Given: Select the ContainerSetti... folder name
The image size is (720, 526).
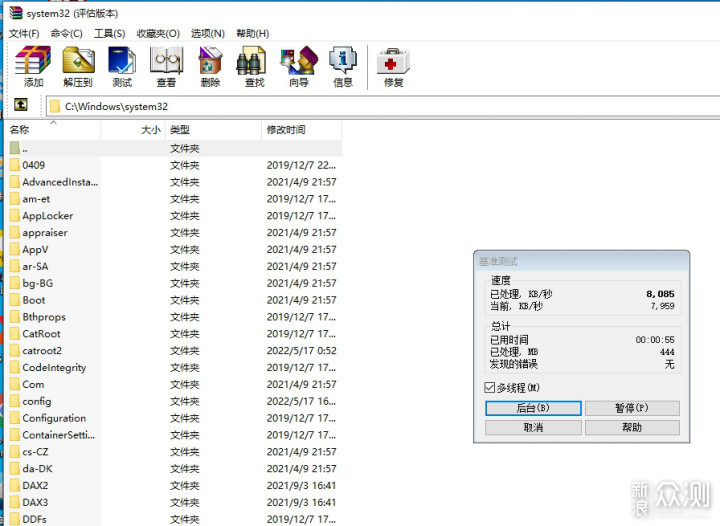Looking at the screenshot, I should [59, 435].
